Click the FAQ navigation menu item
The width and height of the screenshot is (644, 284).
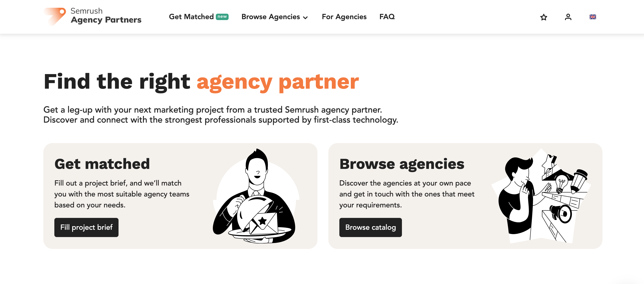coord(387,17)
